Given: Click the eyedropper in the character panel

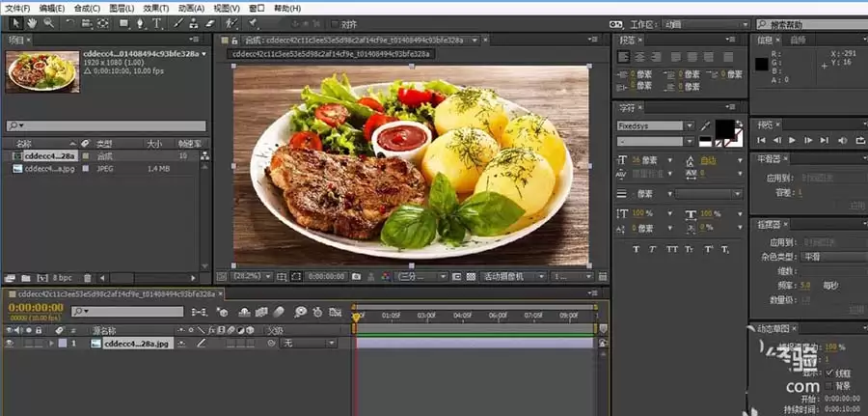Looking at the screenshot, I should coord(705,126).
